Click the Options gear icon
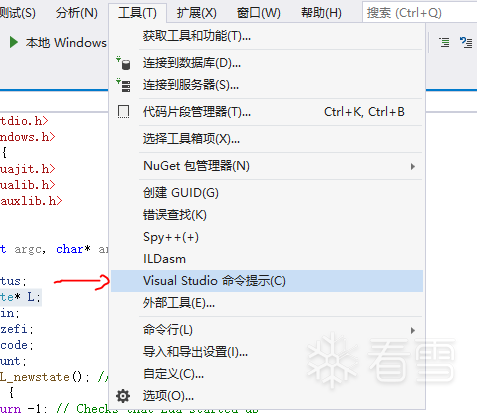Image resolution: width=477 pixels, height=413 pixels. (123, 396)
